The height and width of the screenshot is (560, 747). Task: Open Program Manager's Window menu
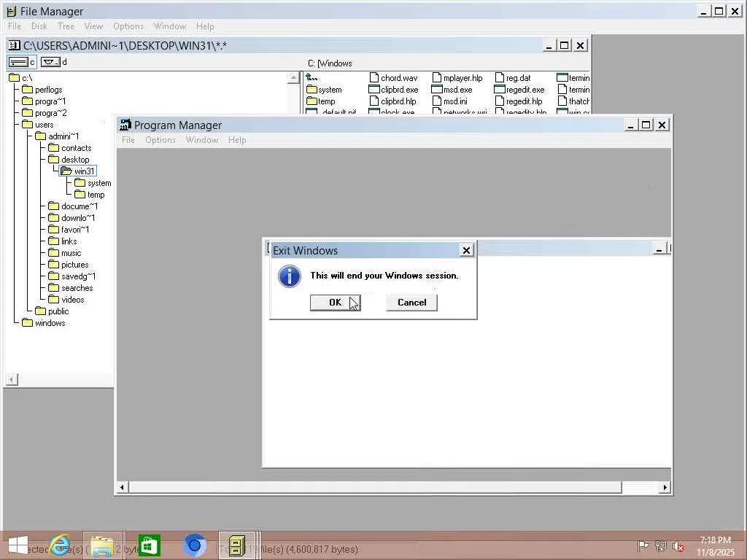(202, 139)
